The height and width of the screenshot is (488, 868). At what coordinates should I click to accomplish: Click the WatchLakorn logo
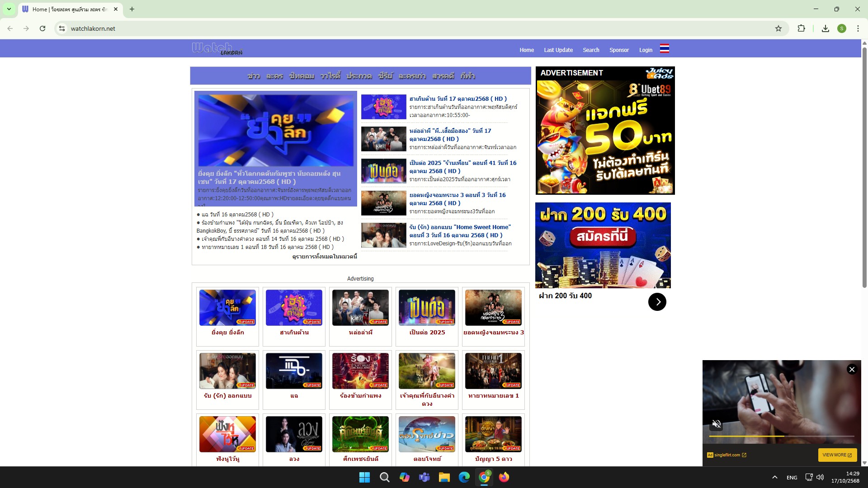pos(217,48)
